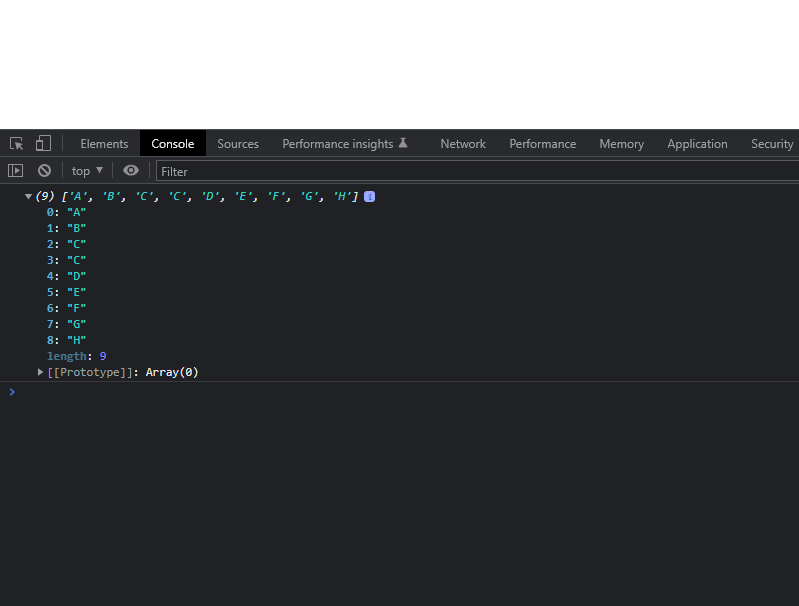The height and width of the screenshot is (606, 799).
Task: Switch to the Network tab
Action: (463, 144)
